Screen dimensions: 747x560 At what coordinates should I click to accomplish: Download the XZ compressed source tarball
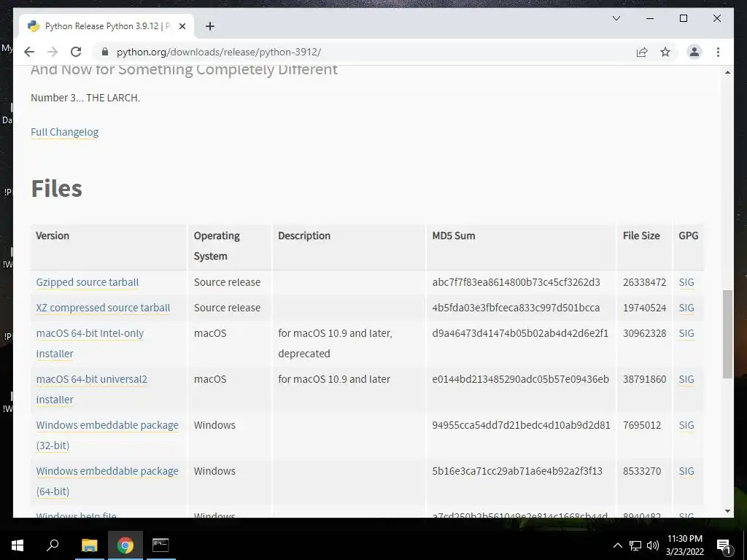point(103,308)
